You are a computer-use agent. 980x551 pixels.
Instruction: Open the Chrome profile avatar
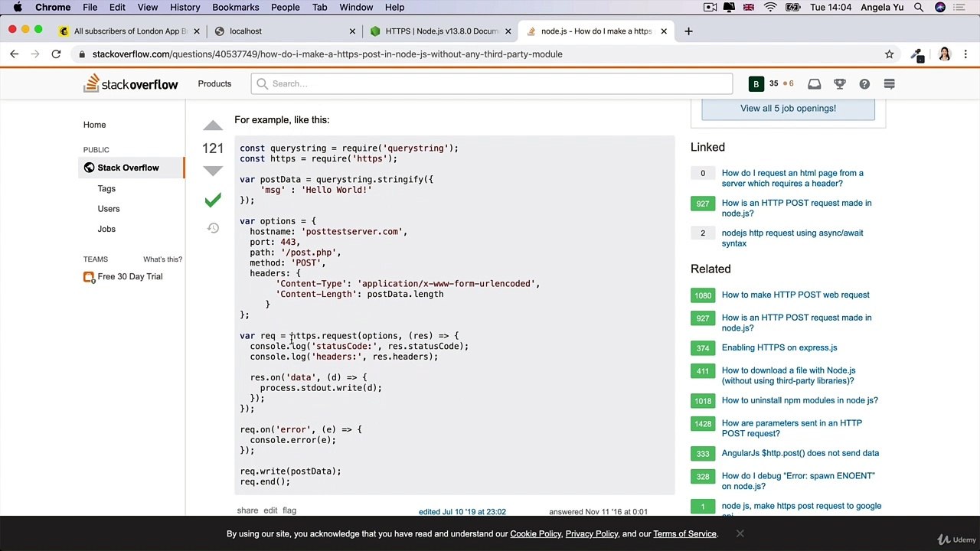pyautogui.click(x=944, y=54)
